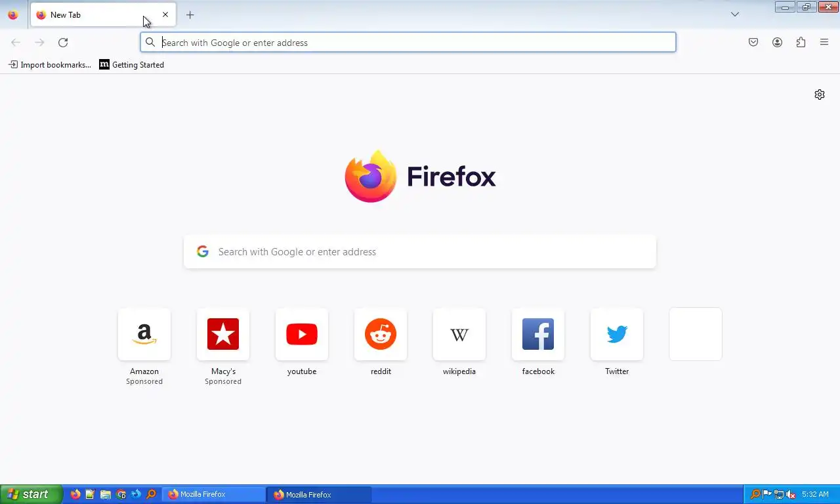
Task: Open the Windows start menu
Action: (x=31, y=494)
